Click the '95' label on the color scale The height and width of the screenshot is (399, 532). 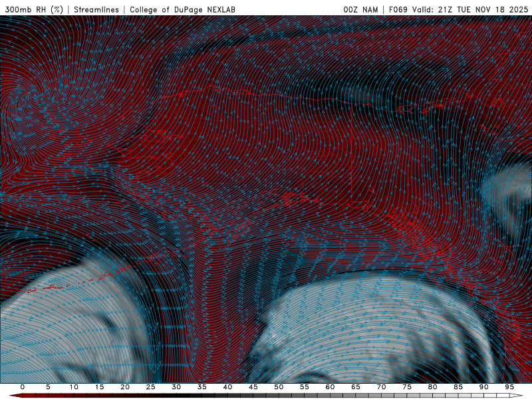click(x=509, y=387)
